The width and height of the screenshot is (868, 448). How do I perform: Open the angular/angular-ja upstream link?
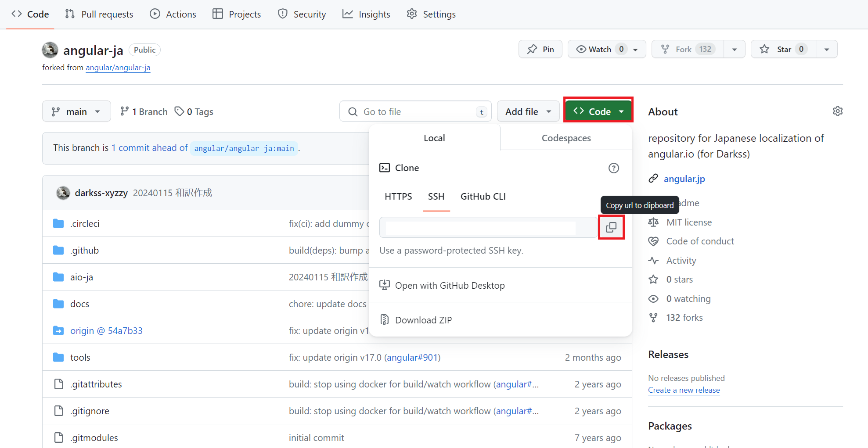tap(118, 68)
